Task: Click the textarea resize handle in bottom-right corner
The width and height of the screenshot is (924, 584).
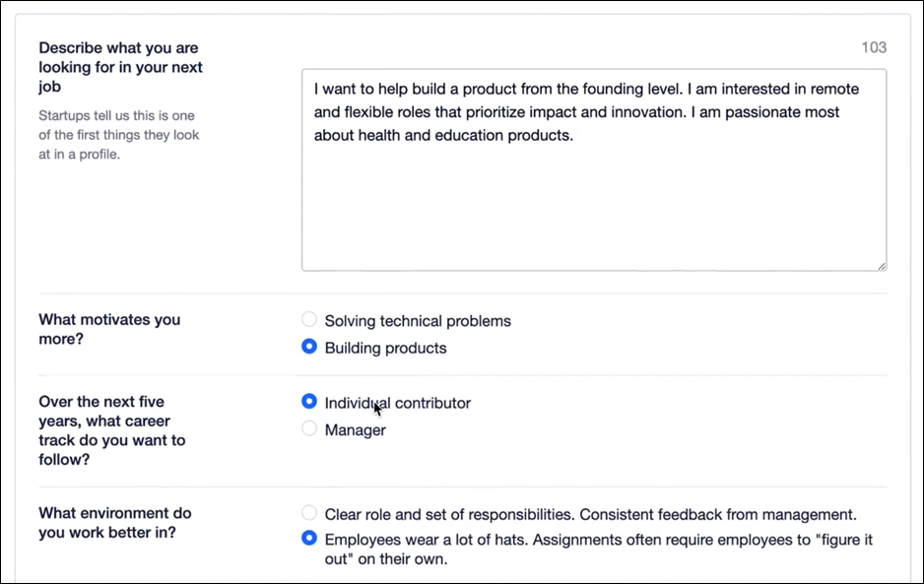Action: tap(882, 265)
